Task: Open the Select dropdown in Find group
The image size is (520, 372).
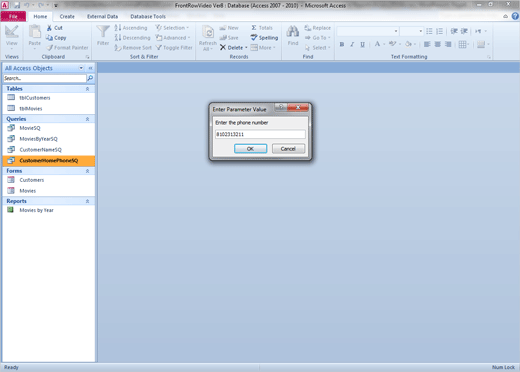Action: [317, 48]
